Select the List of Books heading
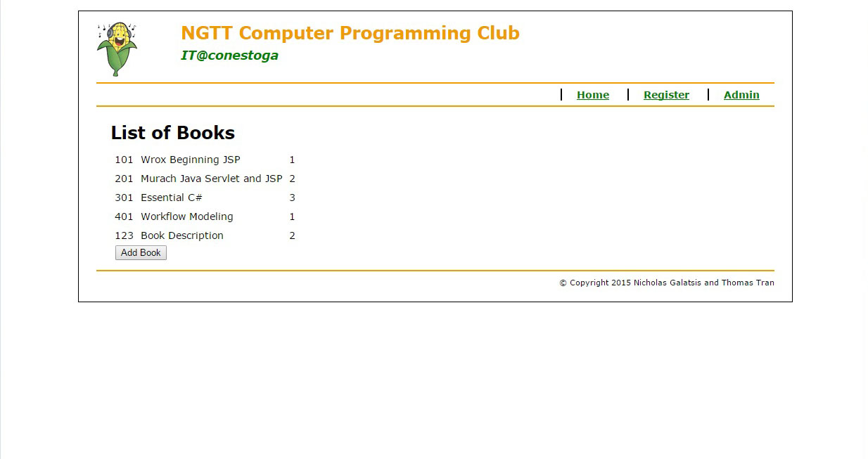Screen dimensions: 868x459 (x=172, y=133)
